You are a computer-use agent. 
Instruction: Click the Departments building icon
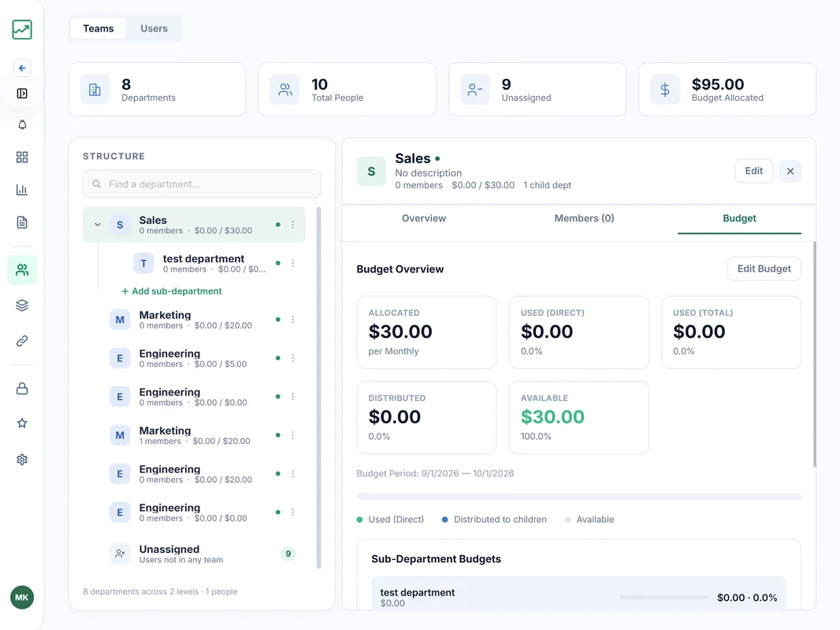coord(95,90)
